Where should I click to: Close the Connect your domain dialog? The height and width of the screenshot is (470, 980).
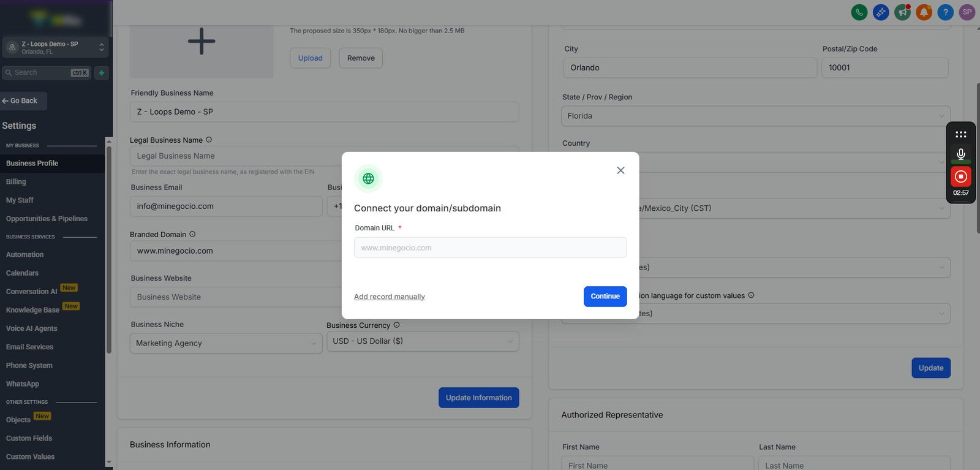pos(620,170)
